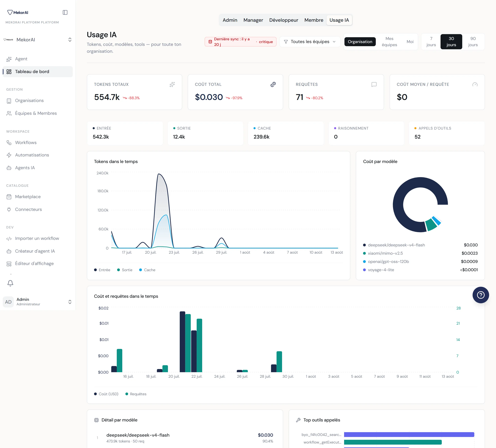Toggle the Coût (USD) legend entry
496x448 pixels.
106,394
